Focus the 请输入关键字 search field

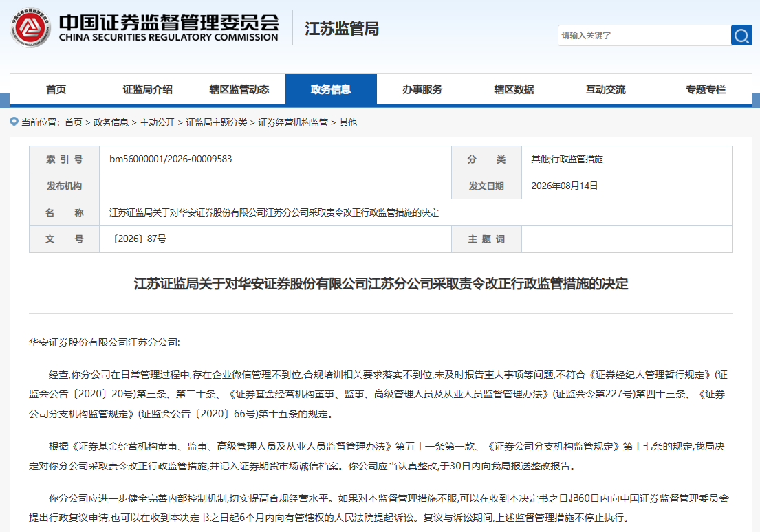pos(644,35)
